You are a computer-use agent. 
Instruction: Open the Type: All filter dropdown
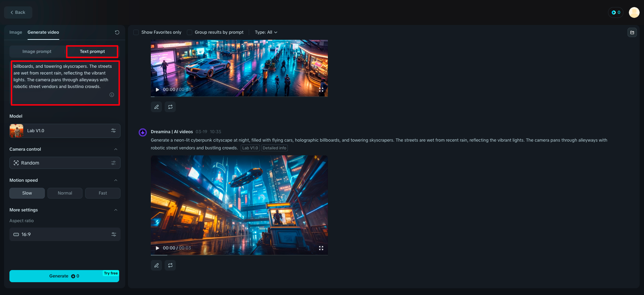[266, 32]
